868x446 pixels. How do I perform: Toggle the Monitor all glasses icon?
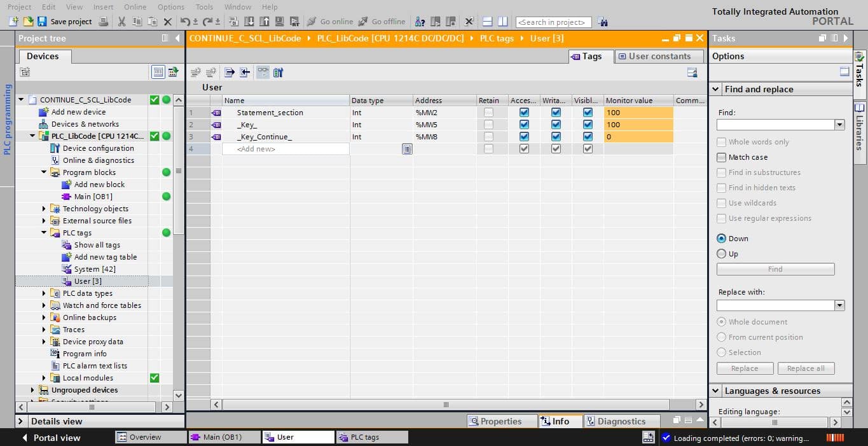click(263, 73)
